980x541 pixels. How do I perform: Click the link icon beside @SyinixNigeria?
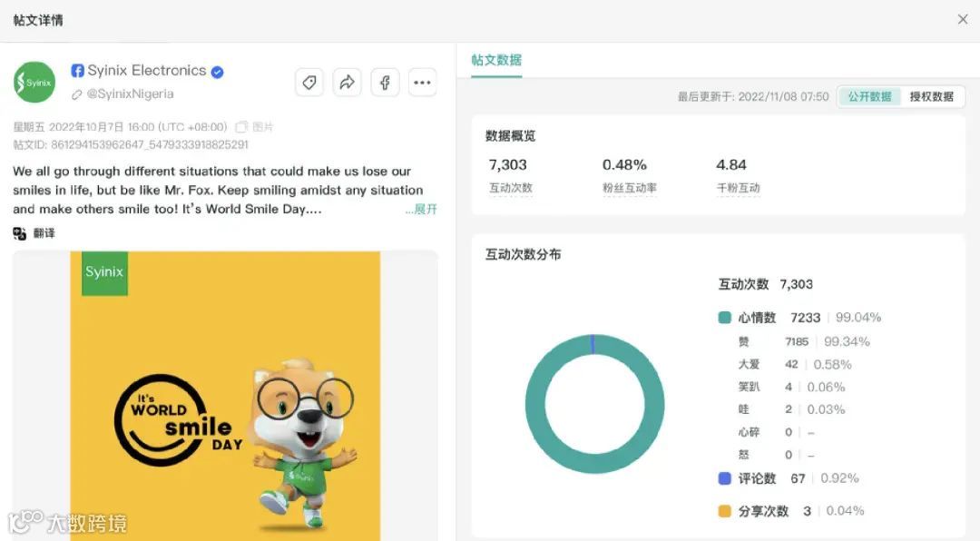[x=77, y=94]
